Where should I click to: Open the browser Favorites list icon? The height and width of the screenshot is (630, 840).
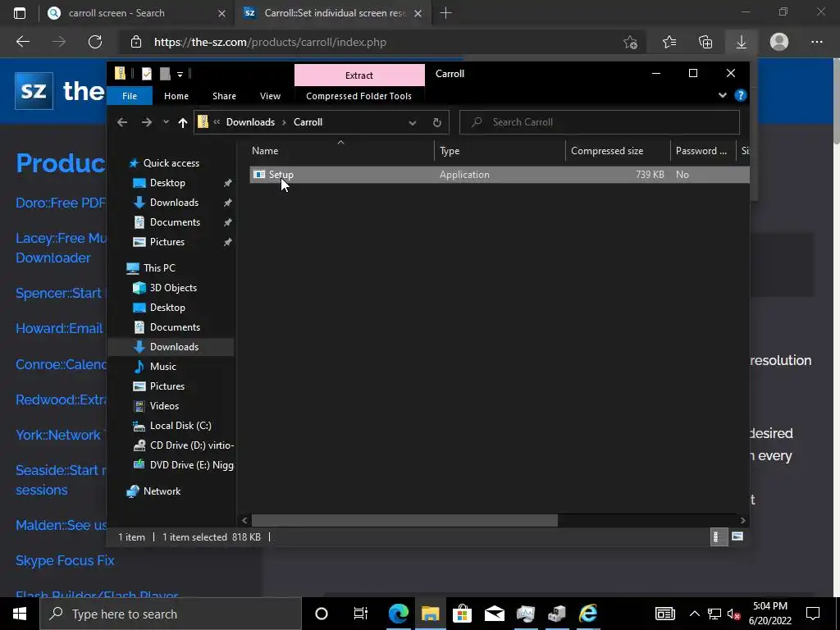[x=669, y=42]
